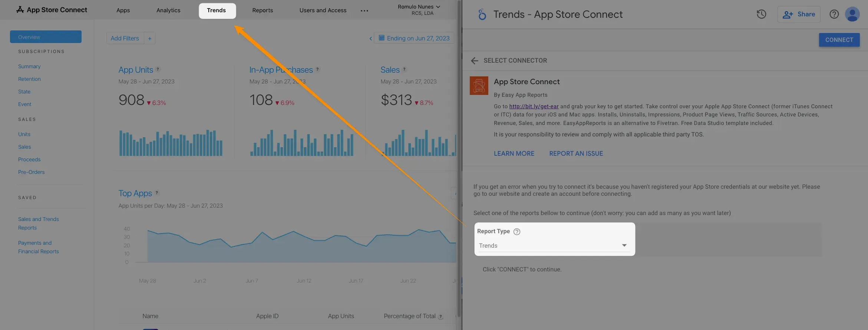Click the App Store Connect page scrollbar
This screenshot has width=868, height=330.
tap(459, 159)
